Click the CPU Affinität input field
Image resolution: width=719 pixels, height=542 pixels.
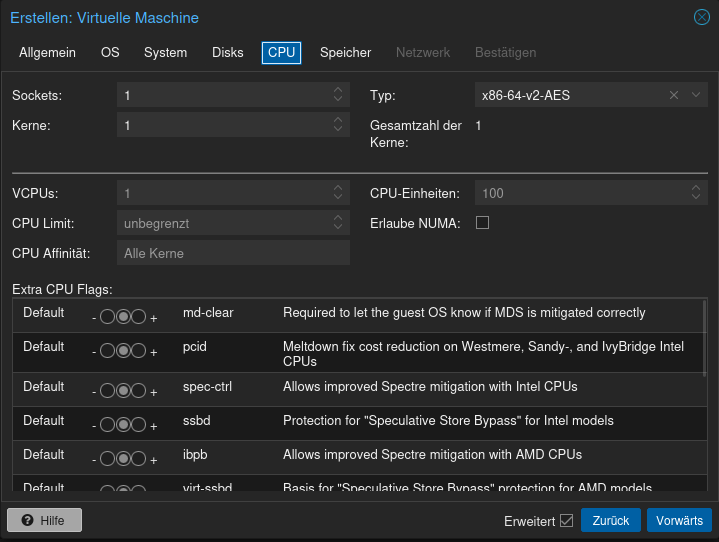click(233, 253)
